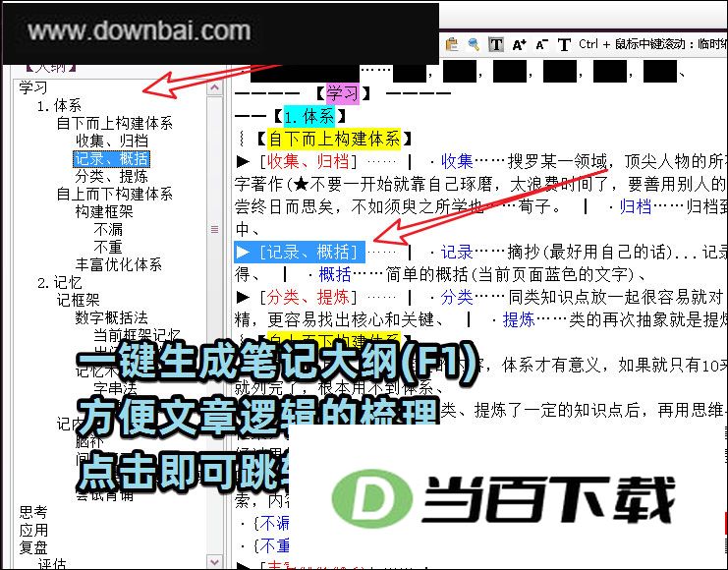Select 思考 in outline tree

[33, 512]
